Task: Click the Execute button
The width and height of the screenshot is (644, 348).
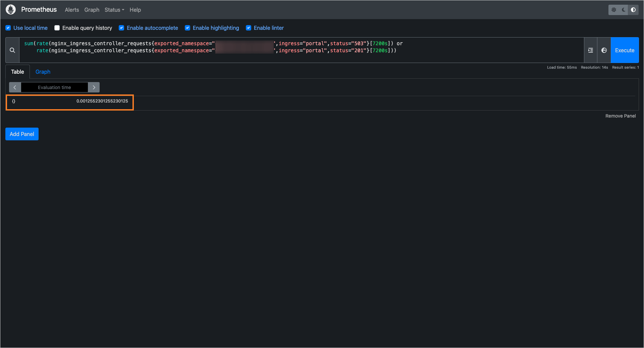Action: pyautogui.click(x=625, y=50)
